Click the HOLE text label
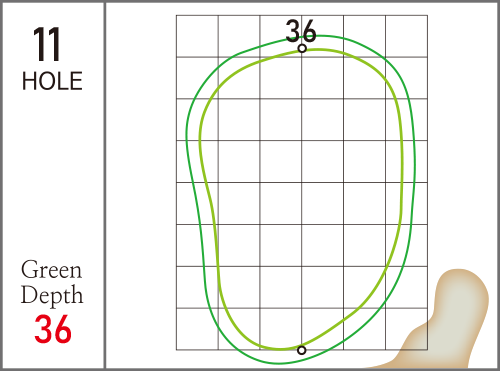This screenshot has height=371, width=500. click(52, 81)
